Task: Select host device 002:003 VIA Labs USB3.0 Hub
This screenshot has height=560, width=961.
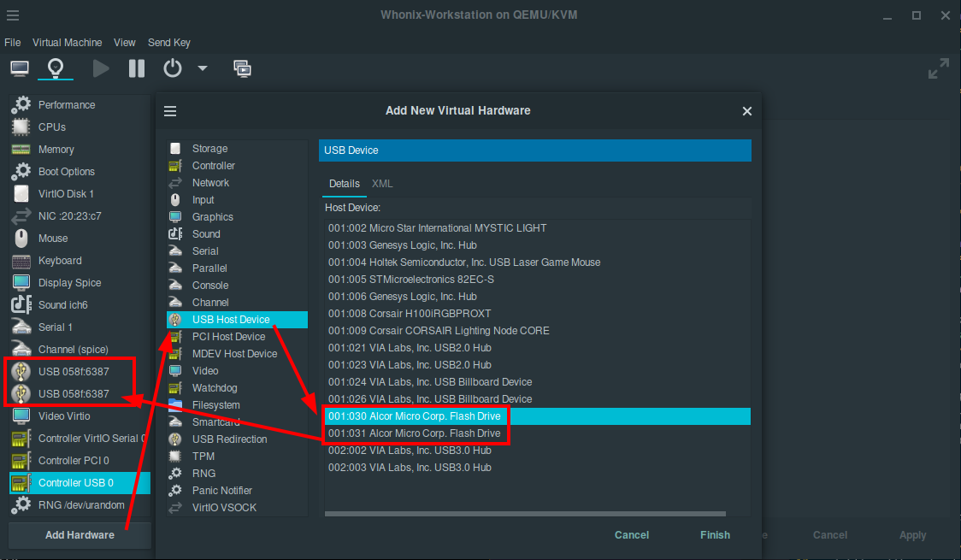Action: 538,469
